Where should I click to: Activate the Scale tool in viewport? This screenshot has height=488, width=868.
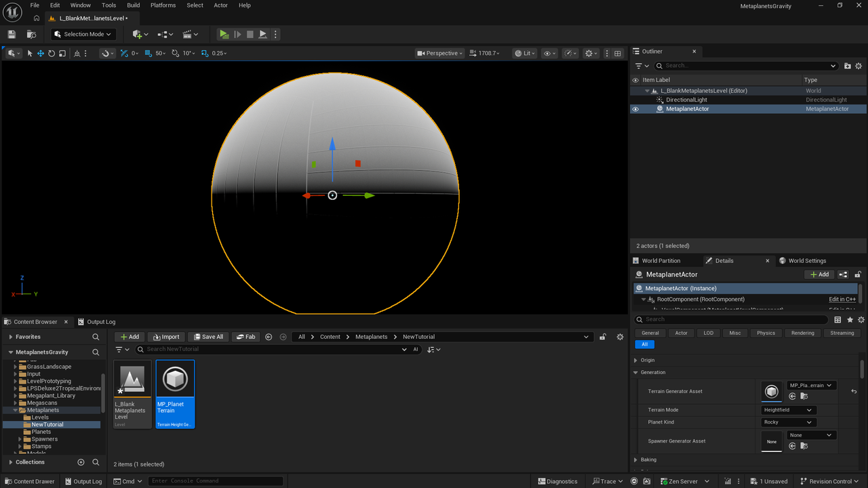coord(62,53)
